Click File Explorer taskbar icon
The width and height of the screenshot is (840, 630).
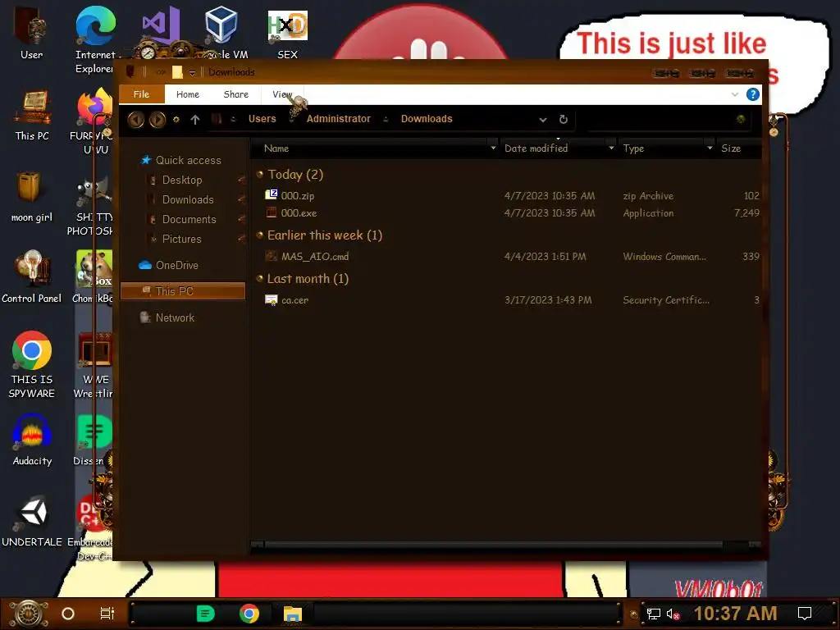click(293, 614)
